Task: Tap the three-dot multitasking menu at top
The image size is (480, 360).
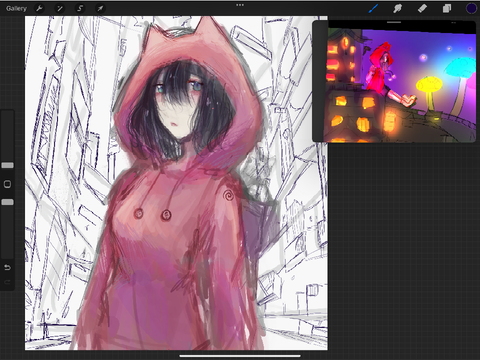Action: tap(240, 5)
